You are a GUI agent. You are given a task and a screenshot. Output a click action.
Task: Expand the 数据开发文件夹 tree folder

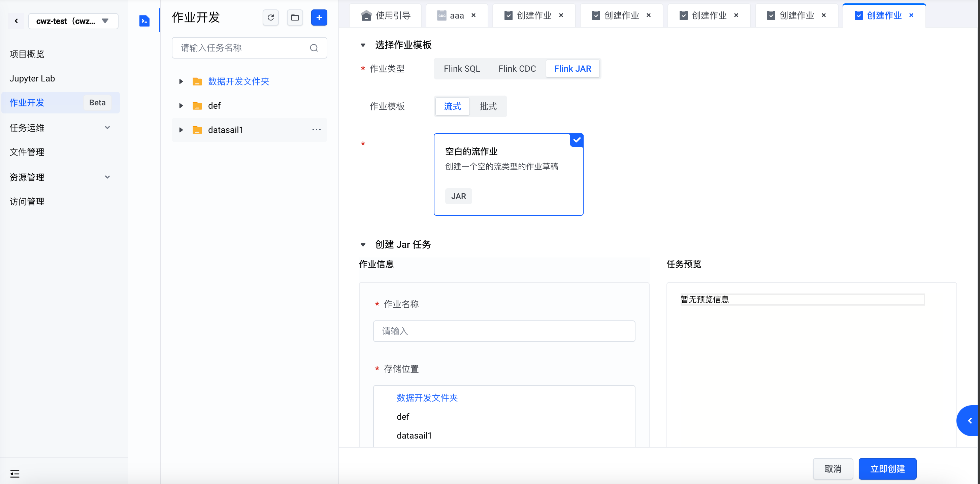[x=181, y=81]
